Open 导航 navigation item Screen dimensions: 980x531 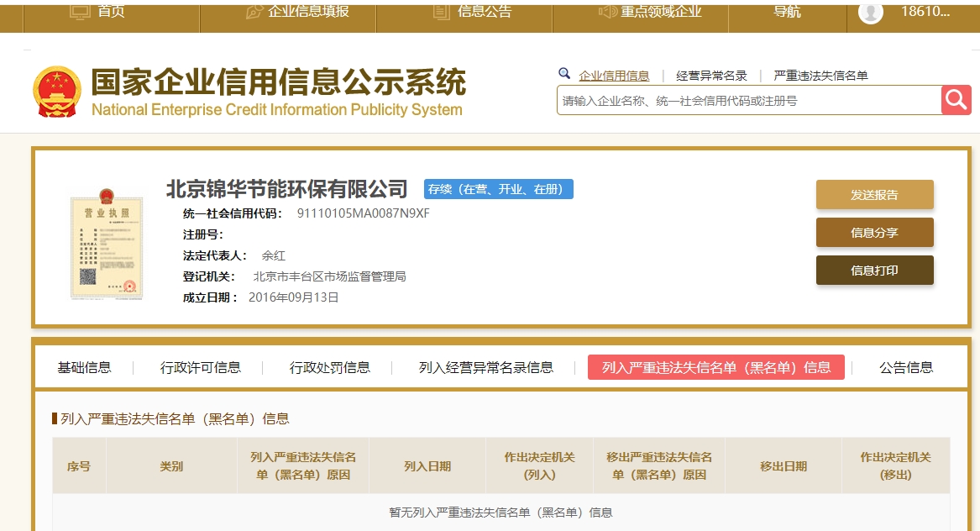point(787,12)
